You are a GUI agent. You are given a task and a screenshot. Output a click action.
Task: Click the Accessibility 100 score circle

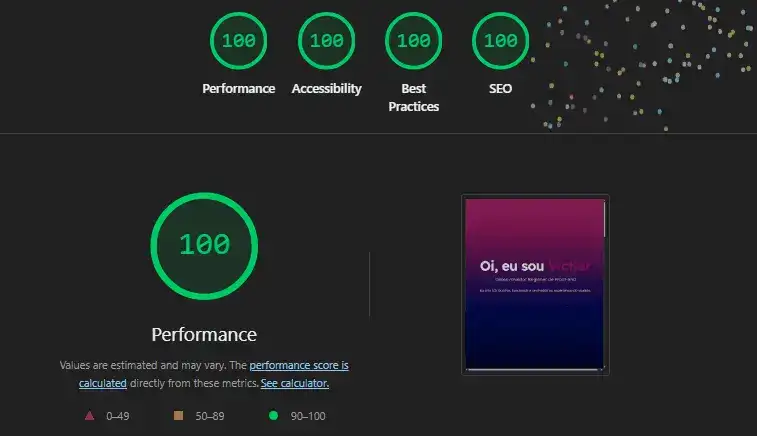(x=326, y=41)
